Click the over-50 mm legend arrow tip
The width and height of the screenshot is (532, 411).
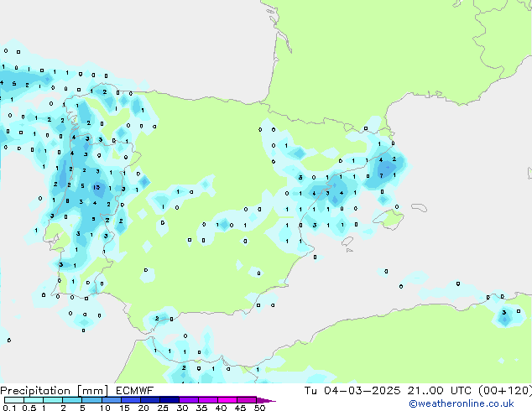pyautogui.click(x=266, y=400)
